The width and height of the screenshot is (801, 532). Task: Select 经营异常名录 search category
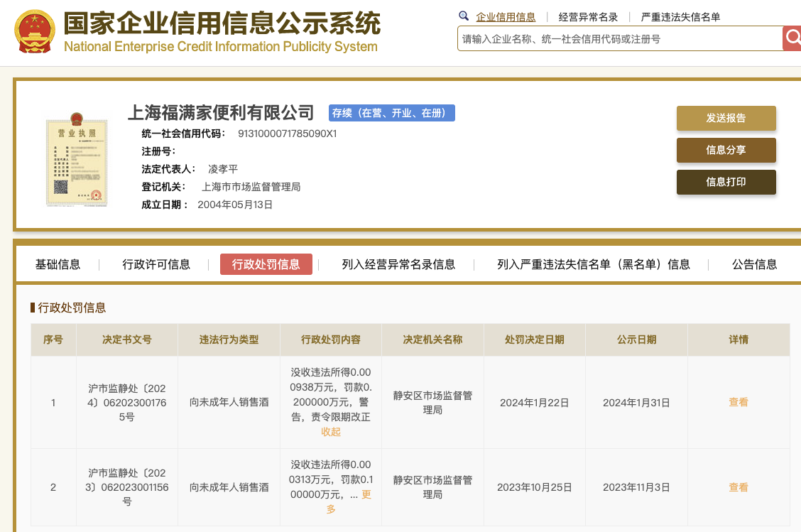pos(588,17)
